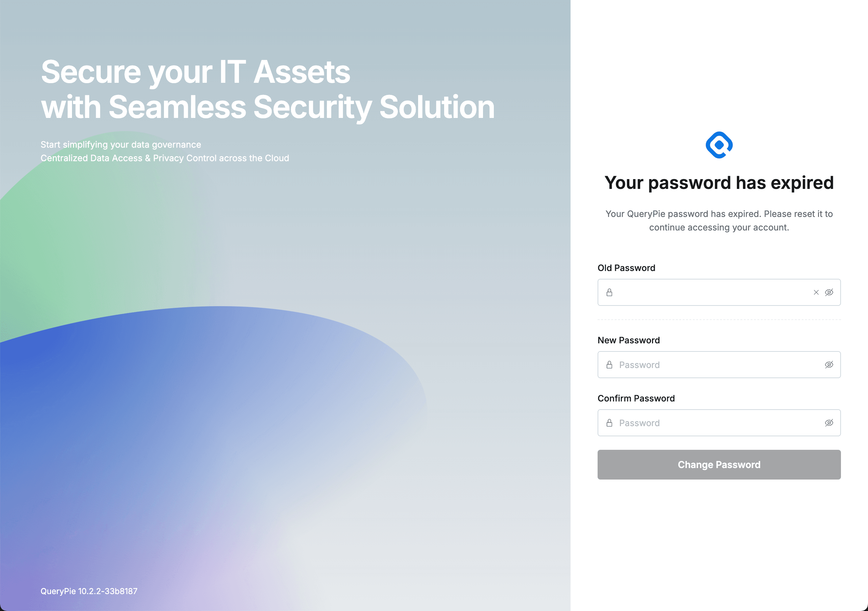The height and width of the screenshot is (611, 868).
Task: Click the lock icon in Confirm Password field
Action: click(x=610, y=423)
